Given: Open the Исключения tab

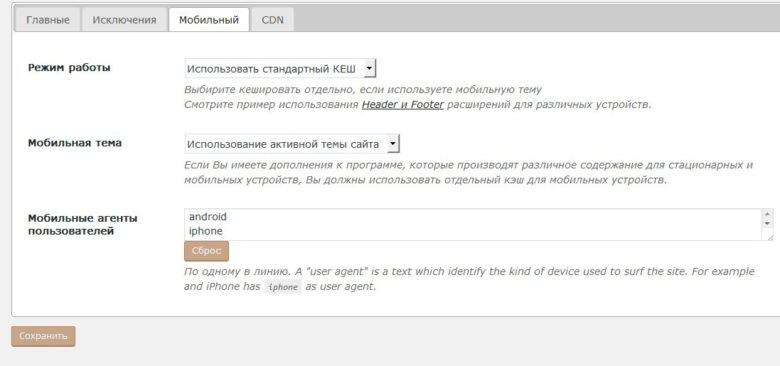Looking at the screenshot, I should pyautogui.click(x=124, y=20).
